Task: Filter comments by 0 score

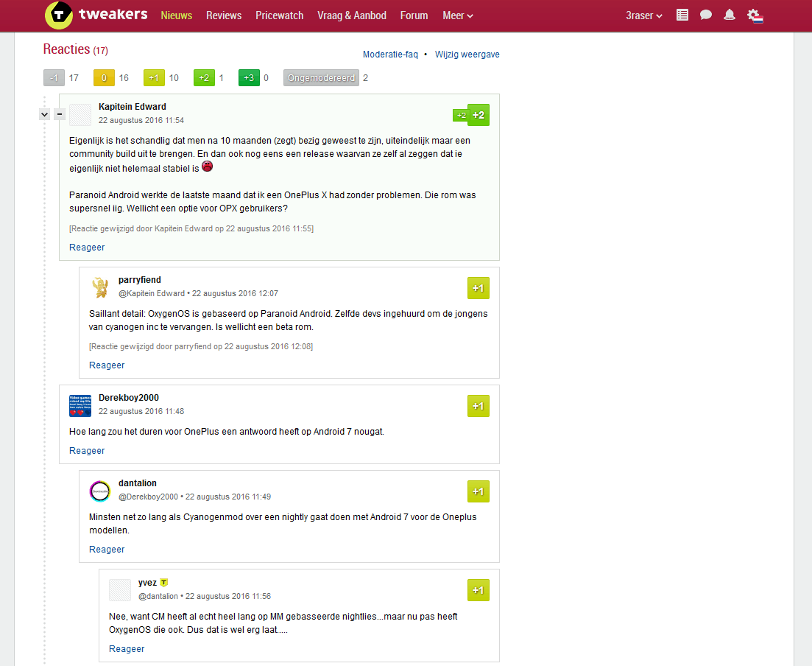Action: tap(104, 78)
